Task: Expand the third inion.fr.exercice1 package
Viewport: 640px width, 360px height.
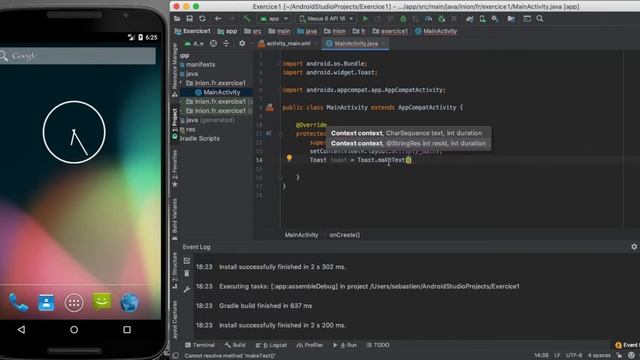Action: coord(181,111)
